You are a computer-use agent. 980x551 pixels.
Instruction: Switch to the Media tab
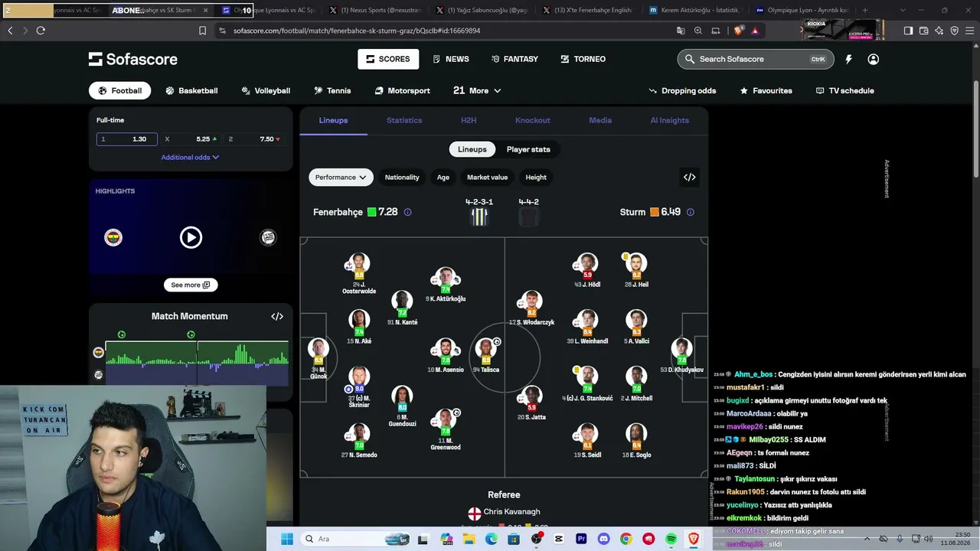(x=600, y=120)
